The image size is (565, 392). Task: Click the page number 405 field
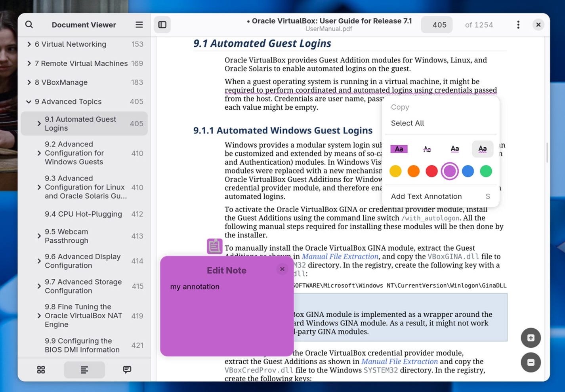[x=437, y=25]
